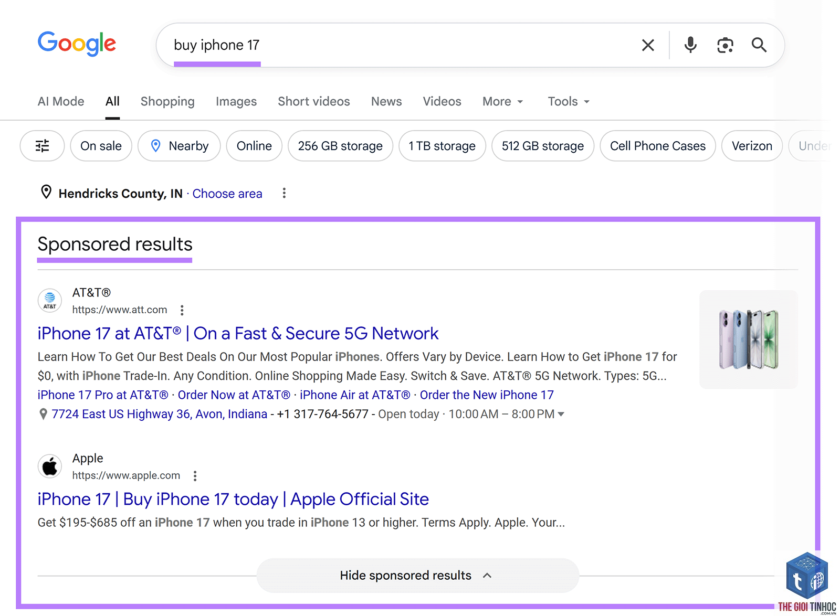This screenshot has height=616, width=840.
Task: Clear the search query with the X
Action: [648, 45]
